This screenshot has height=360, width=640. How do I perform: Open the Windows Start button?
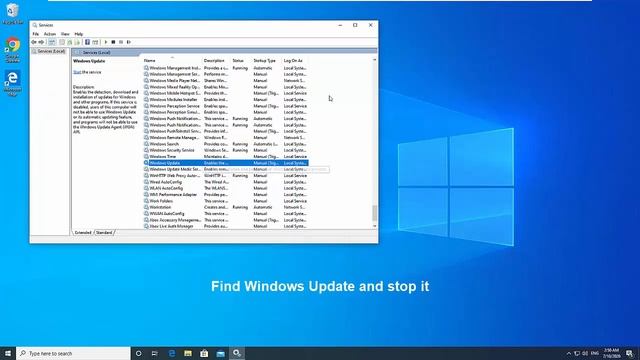tap(8, 353)
